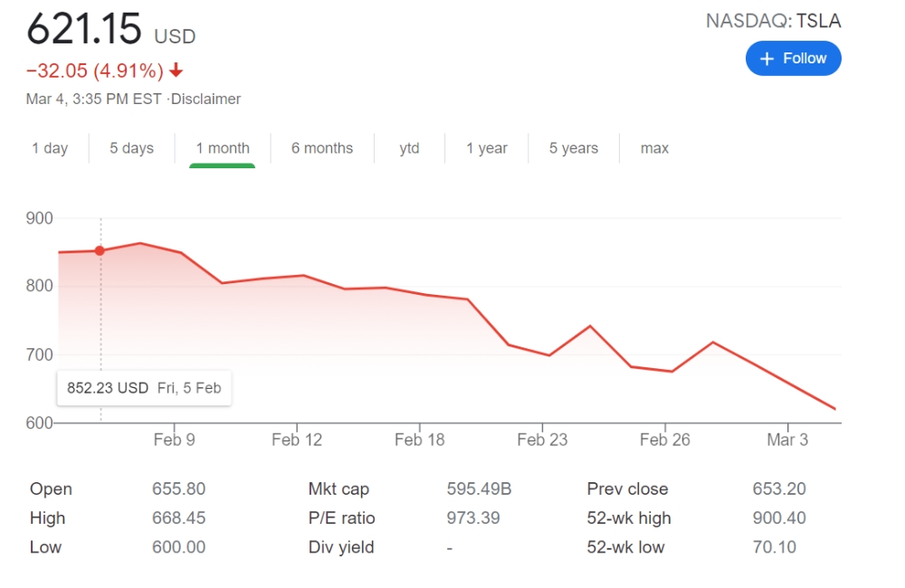Click the 700 y-axis label
905x588 pixels.
(x=39, y=355)
